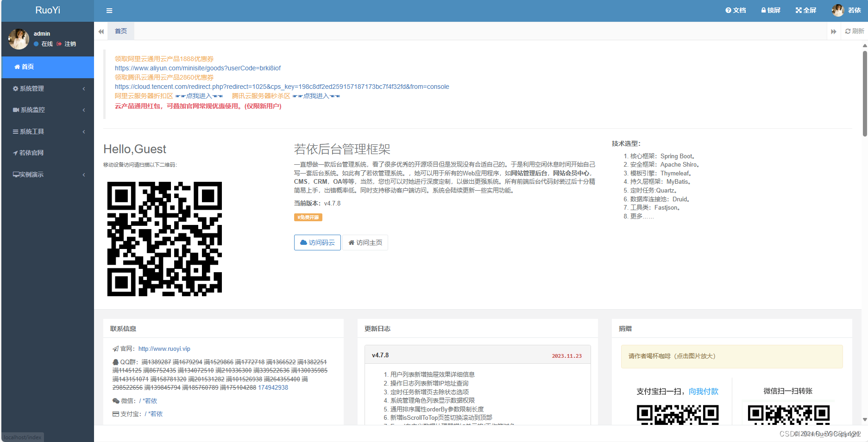Select the 若依官网 sidebar item

[x=31, y=153]
